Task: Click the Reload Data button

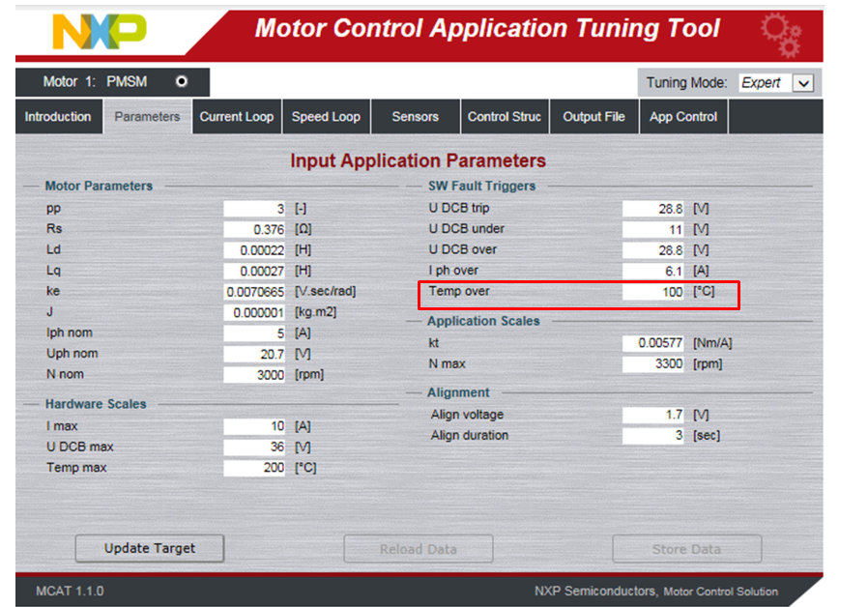Action: (x=418, y=548)
